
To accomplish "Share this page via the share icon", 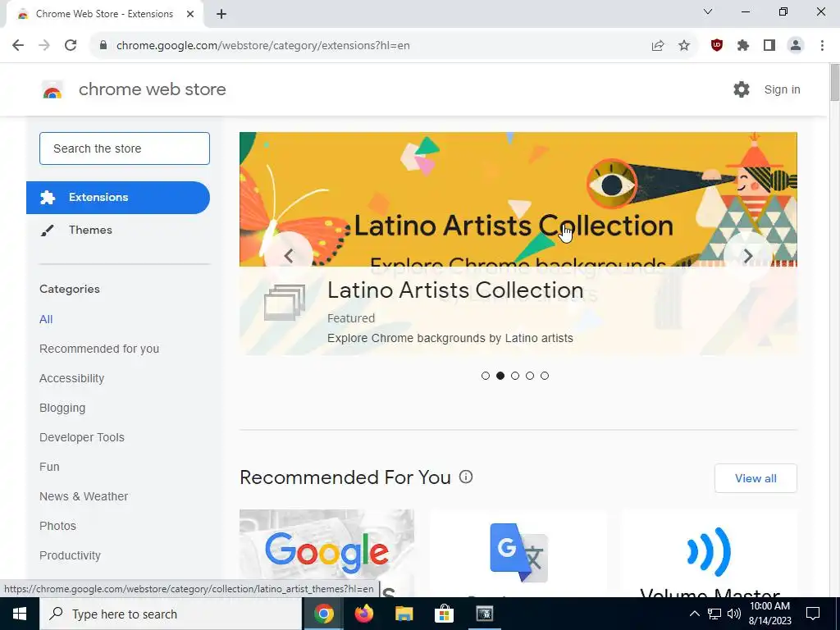I will click(658, 46).
